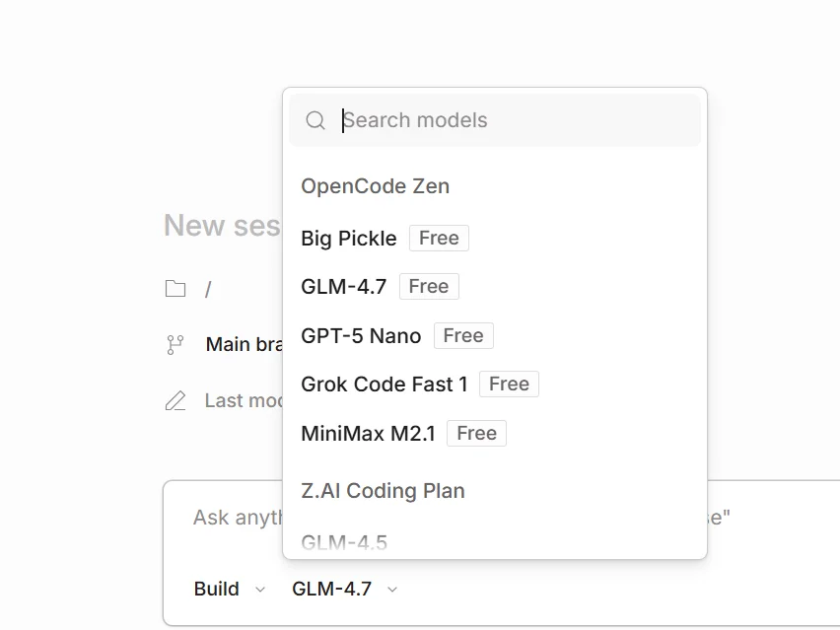Select the GPT-5 Nano model
Screen dimensions: 840x630
coord(361,336)
